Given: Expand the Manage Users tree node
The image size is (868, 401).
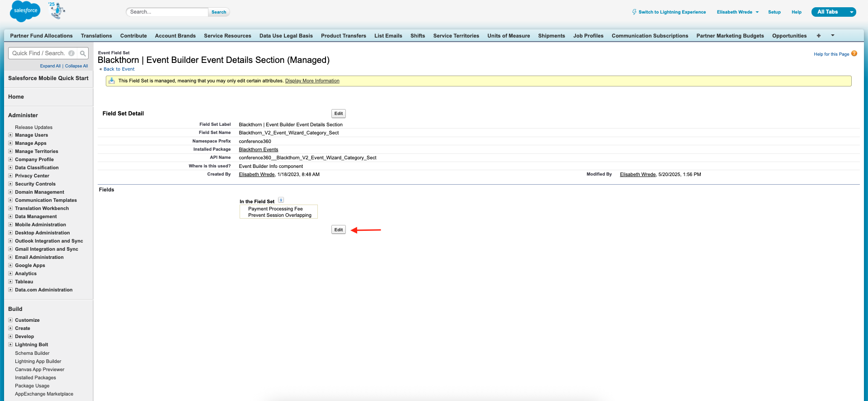Looking at the screenshot, I should coord(10,135).
